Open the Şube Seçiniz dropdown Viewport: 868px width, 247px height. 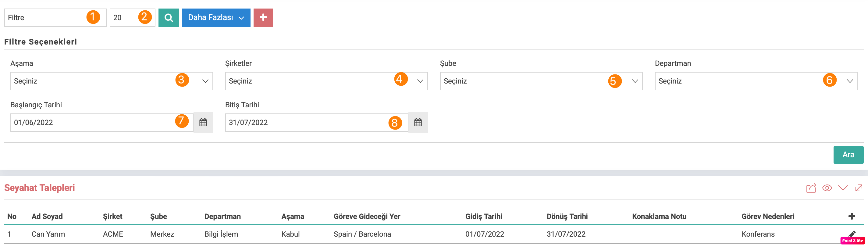[x=541, y=81]
